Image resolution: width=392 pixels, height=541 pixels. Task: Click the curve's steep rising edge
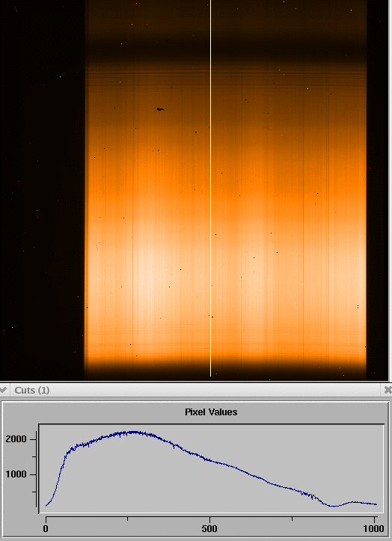click(59, 474)
